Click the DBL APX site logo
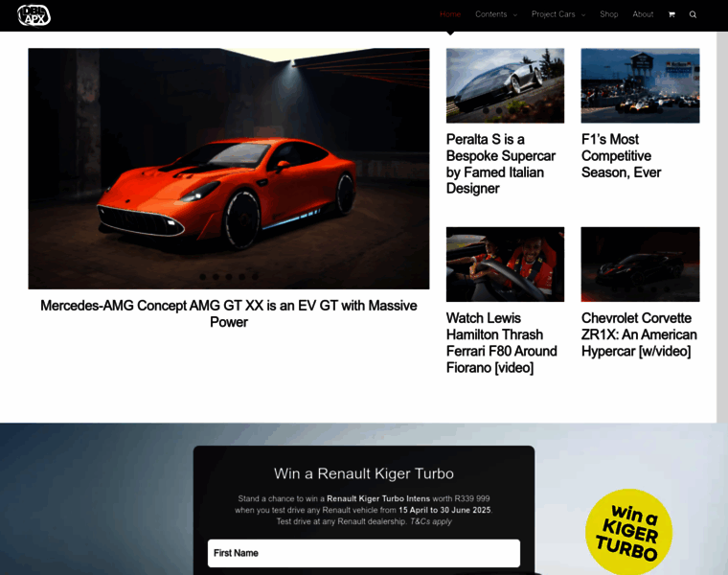Viewport: 728px width, 575px height. pos(34,15)
